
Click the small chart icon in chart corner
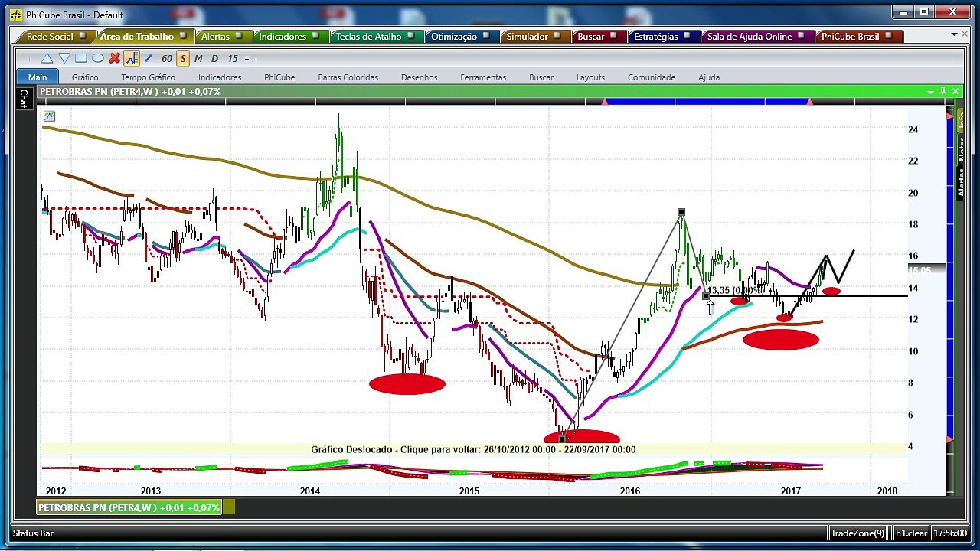[49, 116]
